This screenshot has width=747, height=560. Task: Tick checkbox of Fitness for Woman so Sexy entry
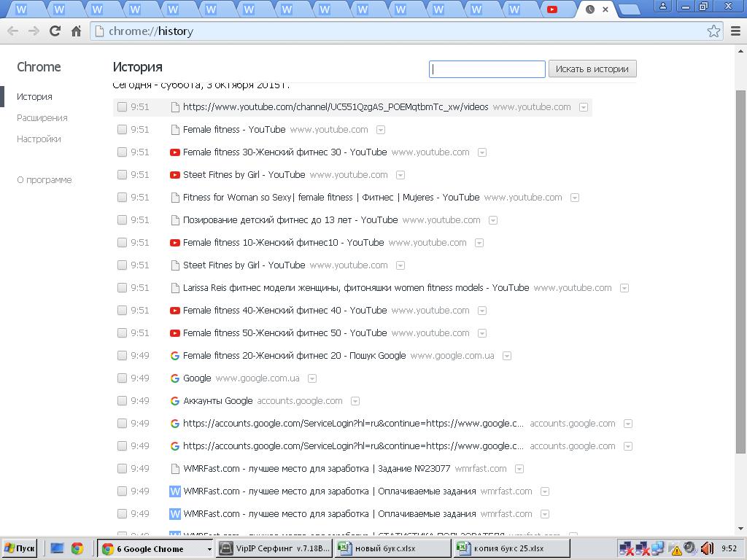point(122,198)
